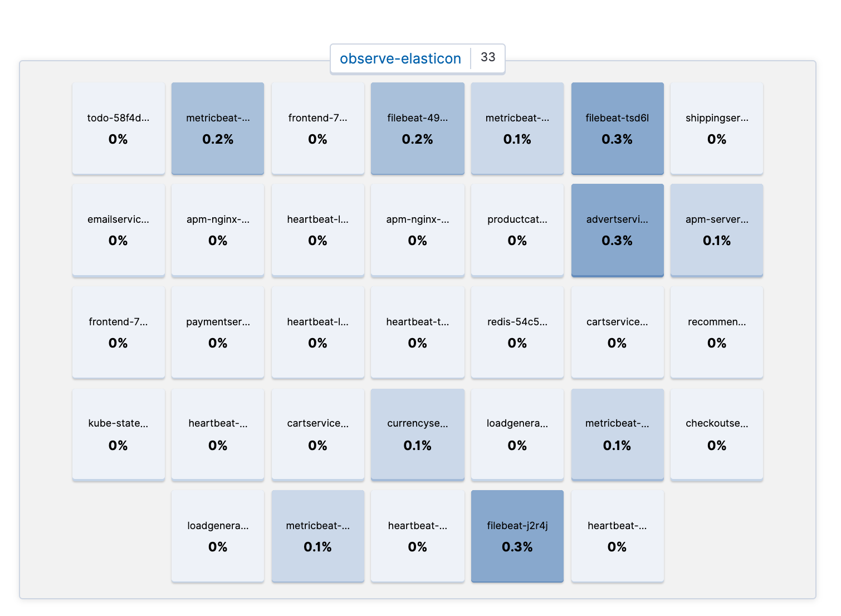The height and width of the screenshot is (616, 841).
Task: Select the filebeat-j2r4j pod tile
Action: pyautogui.click(x=517, y=536)
